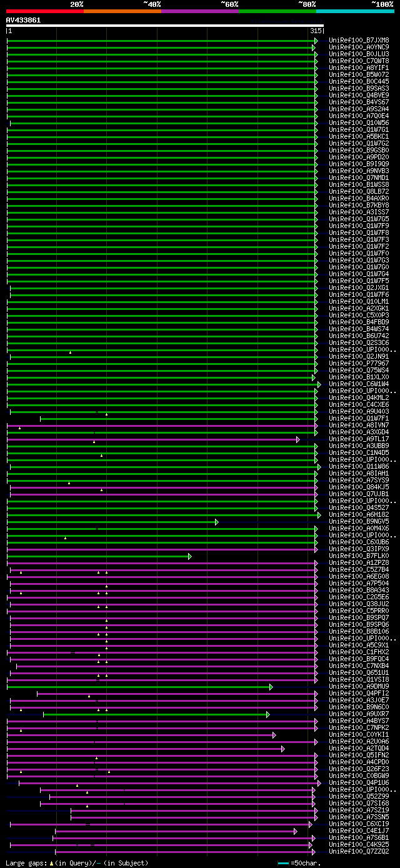Open the entry UniRef100_Q8LB72
The width and height of the screenshot is (400, 868).
[359, 192]
